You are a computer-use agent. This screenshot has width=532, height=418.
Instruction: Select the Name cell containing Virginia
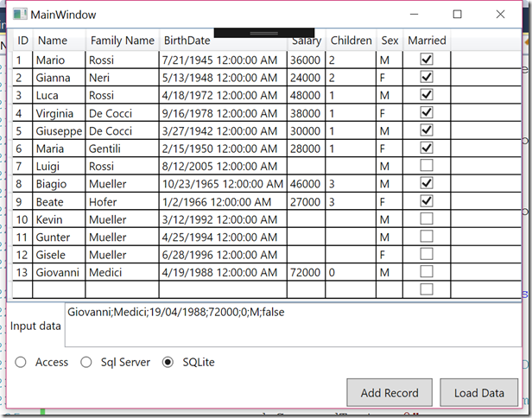[58, 113]
